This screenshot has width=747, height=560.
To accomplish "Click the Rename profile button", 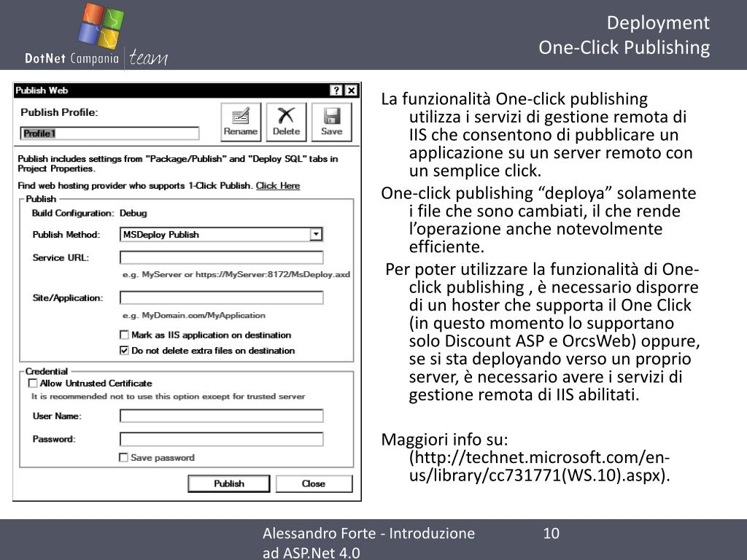I will coord(241,122).
